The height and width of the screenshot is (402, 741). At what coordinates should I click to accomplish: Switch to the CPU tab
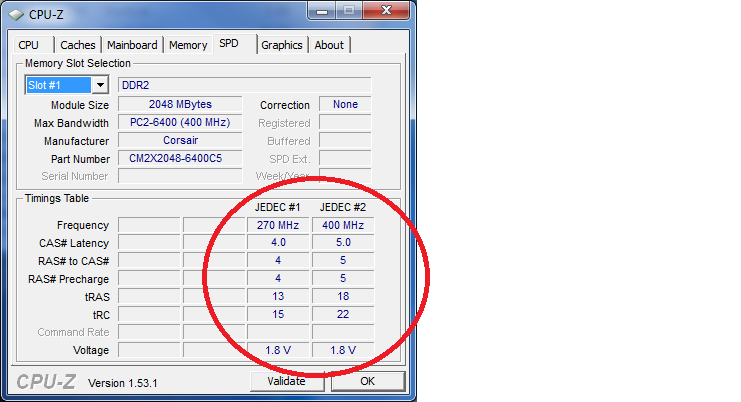point(29,45)
